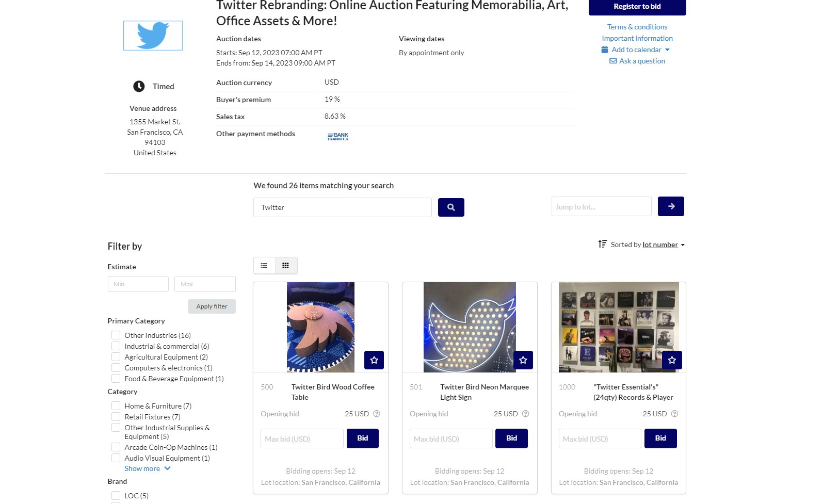Screen dimensions: 823x504
Task: Open the Twitter Bird Neon Sign thumbnail
Action: tap(470, 327)
